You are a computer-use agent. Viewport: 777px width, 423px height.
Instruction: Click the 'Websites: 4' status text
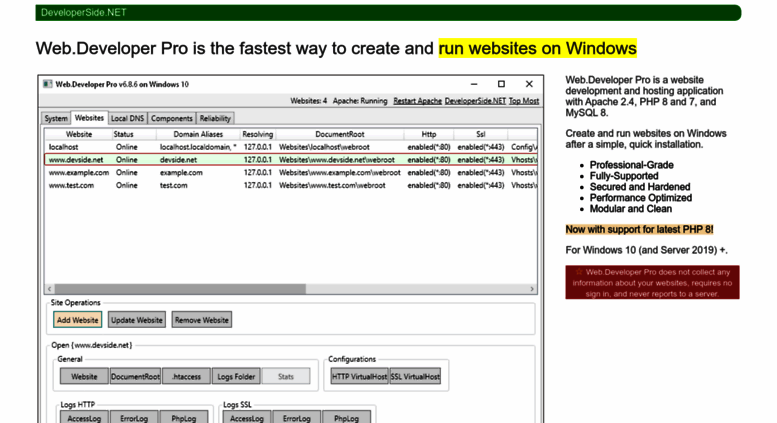tap(309, 101)
